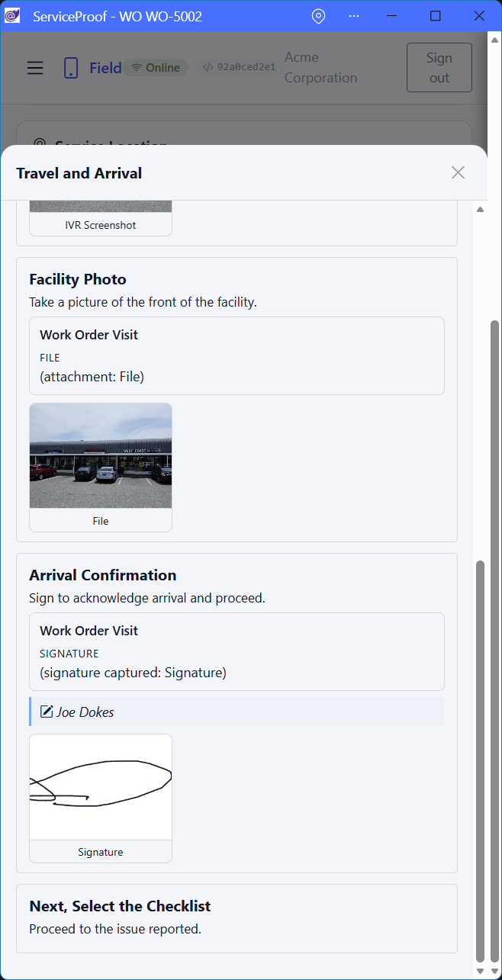502x980 pixels.
Task: Open the hamburger navigation menu
Action: click(35, 68)
